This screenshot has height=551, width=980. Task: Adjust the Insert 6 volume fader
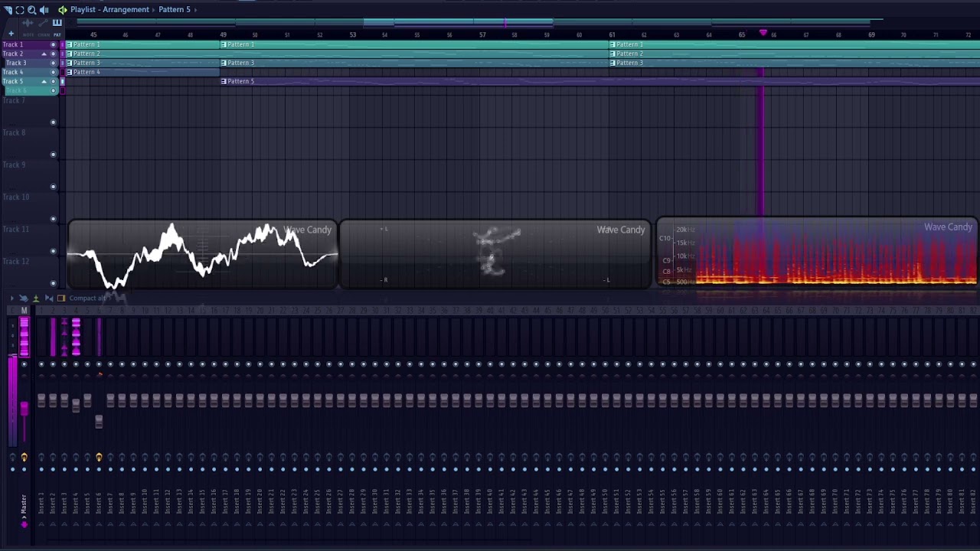click(99, 421)
